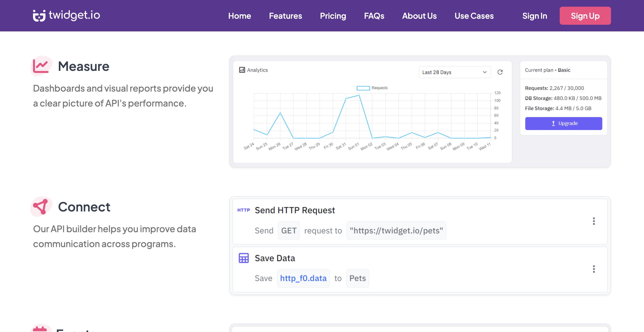Click the Connect nodes icon
Image resolution: width=644 pixels, height=332 pixels.
41,206
